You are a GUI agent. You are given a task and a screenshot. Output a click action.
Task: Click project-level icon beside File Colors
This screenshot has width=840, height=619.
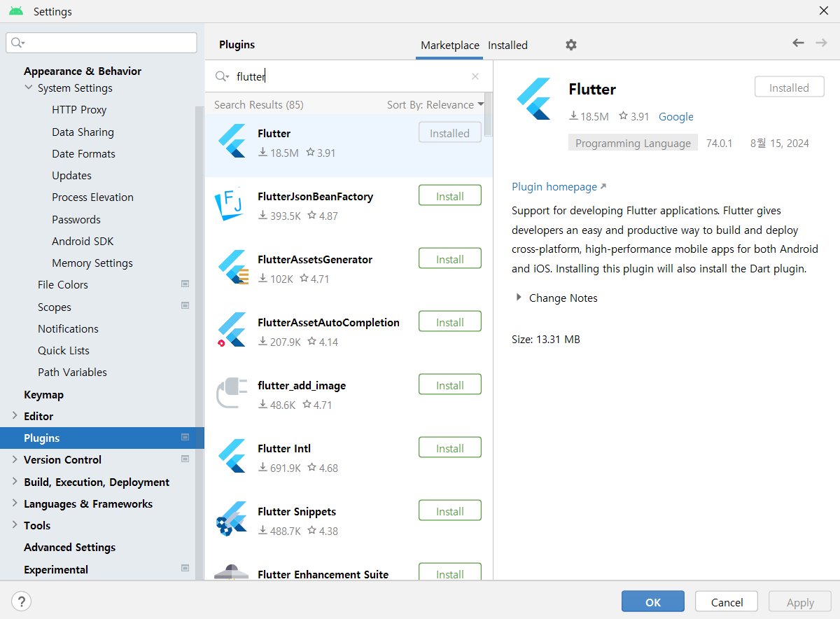(185, 284)
